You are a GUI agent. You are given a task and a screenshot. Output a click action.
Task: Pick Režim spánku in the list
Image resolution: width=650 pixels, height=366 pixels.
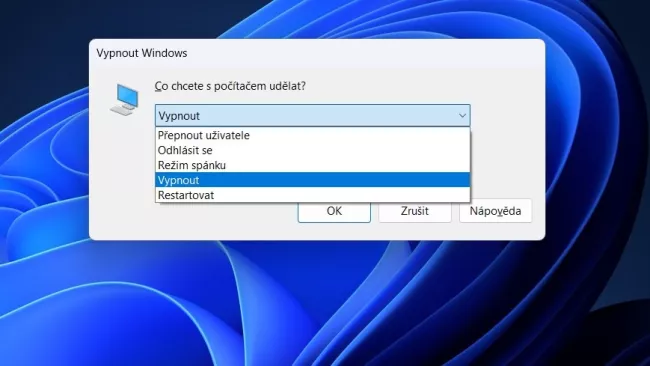click(313, 165)
